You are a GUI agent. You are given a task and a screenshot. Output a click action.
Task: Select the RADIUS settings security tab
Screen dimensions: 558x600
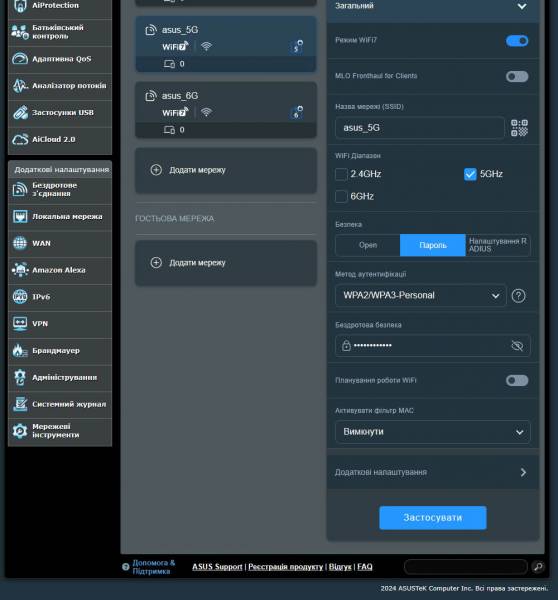(x=498, y=245)
